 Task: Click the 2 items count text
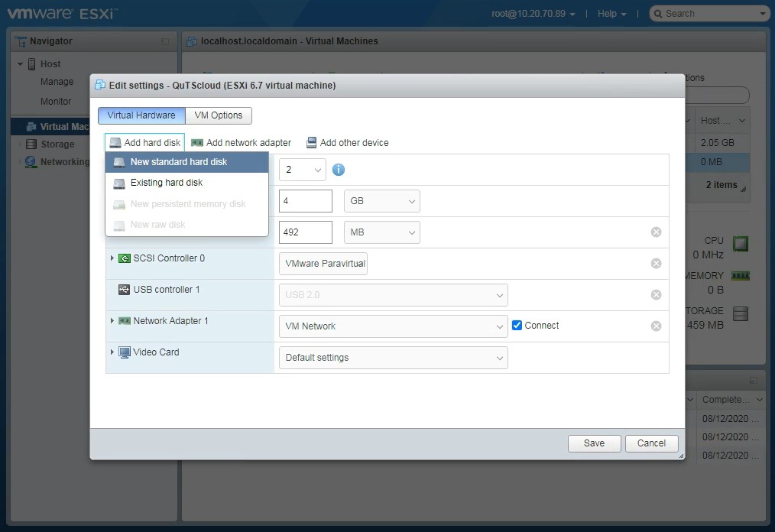pos(721,185)
